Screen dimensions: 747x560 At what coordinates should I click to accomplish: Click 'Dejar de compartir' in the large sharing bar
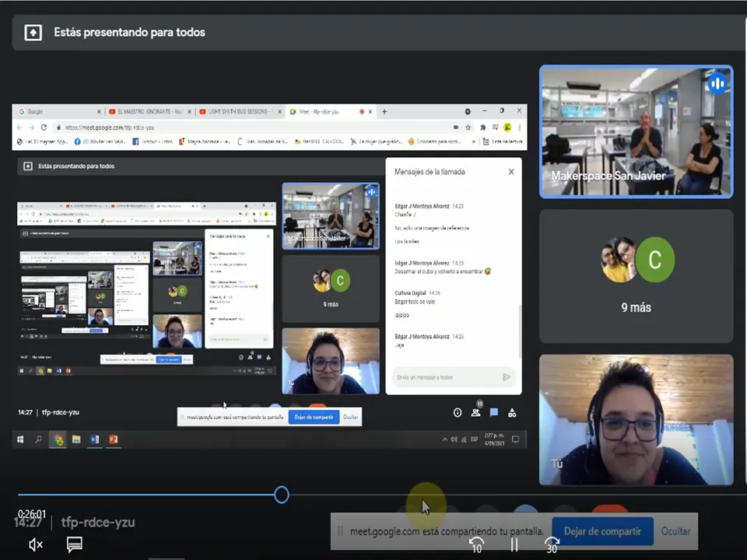[602, 531]
